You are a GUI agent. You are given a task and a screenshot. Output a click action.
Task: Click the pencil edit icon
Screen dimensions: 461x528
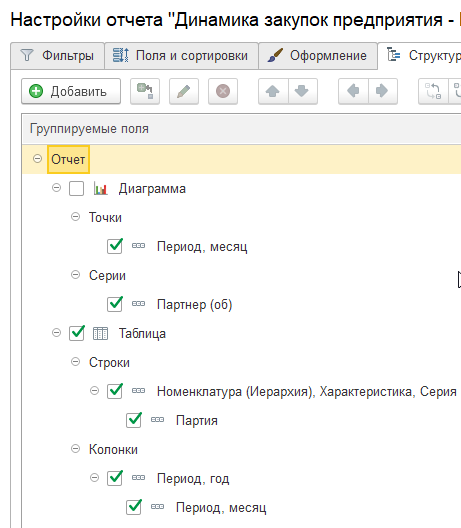[x=184, y=91]
